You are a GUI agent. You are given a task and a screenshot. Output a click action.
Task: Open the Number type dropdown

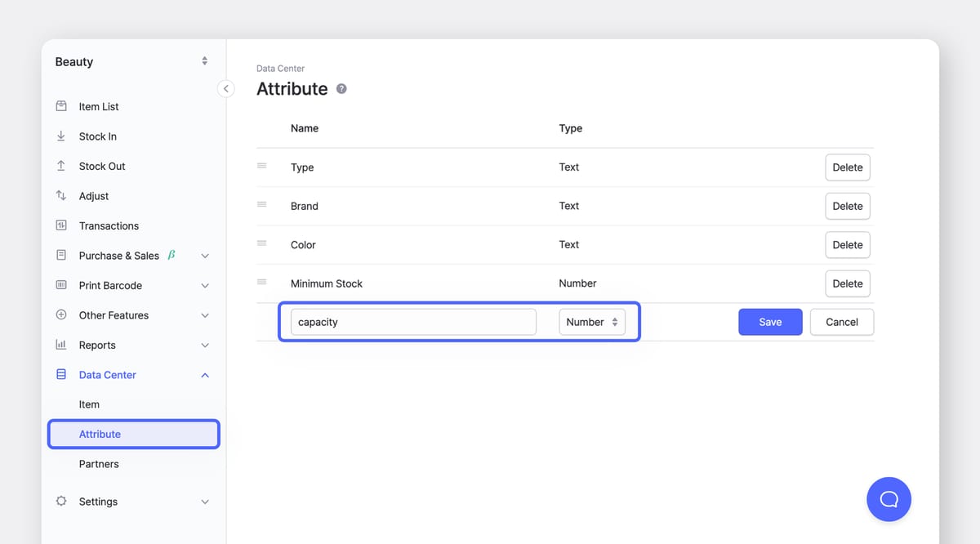[x=592, y=322]
